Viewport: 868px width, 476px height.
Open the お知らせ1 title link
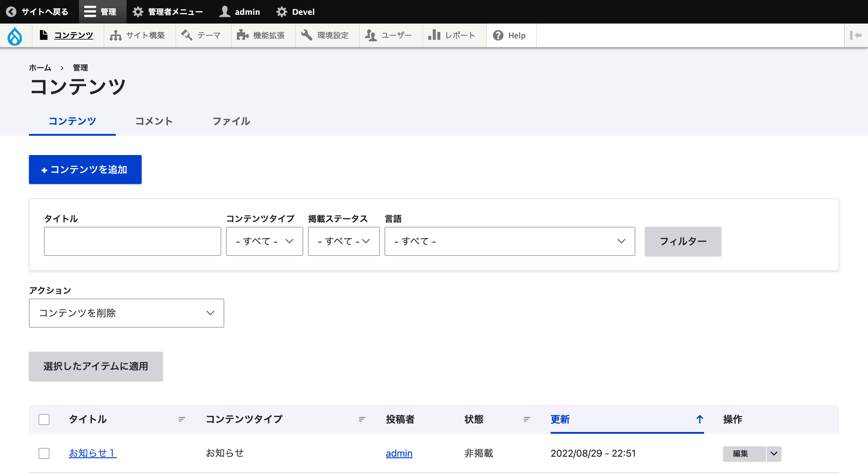pyautogui.click(x=93, y=453)
